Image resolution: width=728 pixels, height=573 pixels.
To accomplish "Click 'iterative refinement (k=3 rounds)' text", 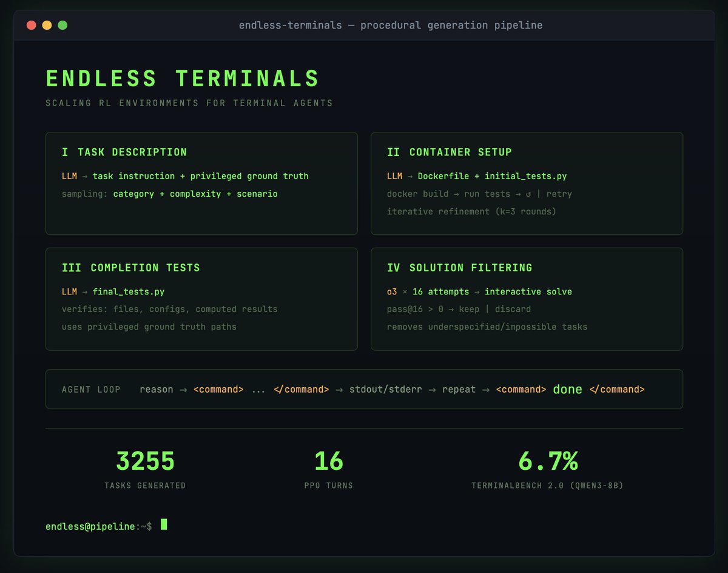I will pyautogui.click(x=471, y=211).
